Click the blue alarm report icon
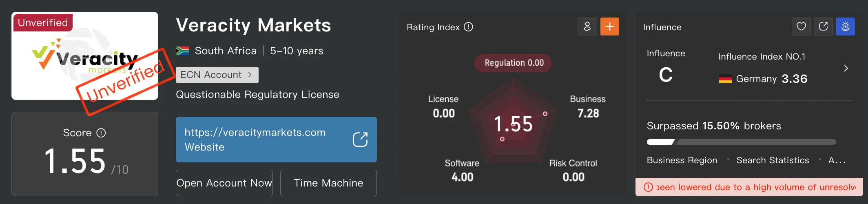The width and height of the screenshot is (868, 204). click(x=845, y=27)
